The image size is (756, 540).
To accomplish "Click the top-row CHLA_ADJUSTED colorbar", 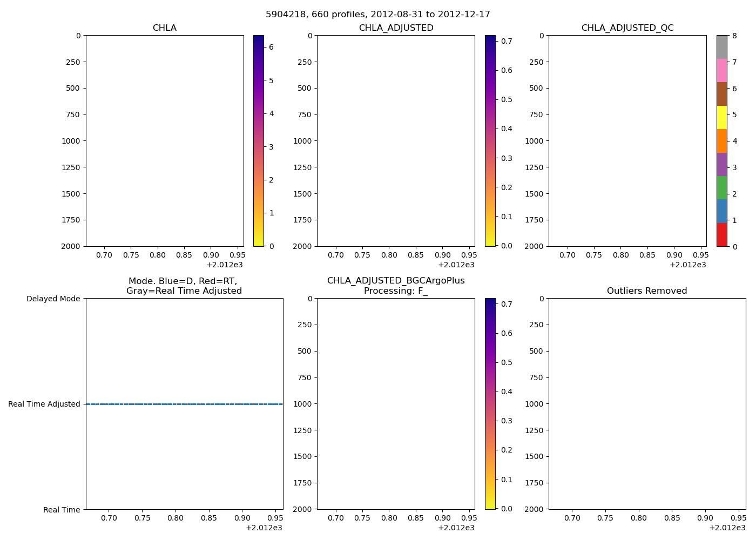I will click(490, 140).
